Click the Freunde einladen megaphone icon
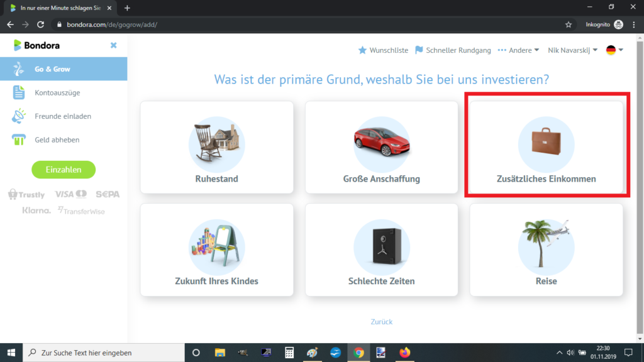The height and width of the screenshot is (362, 644). (18, 116)
